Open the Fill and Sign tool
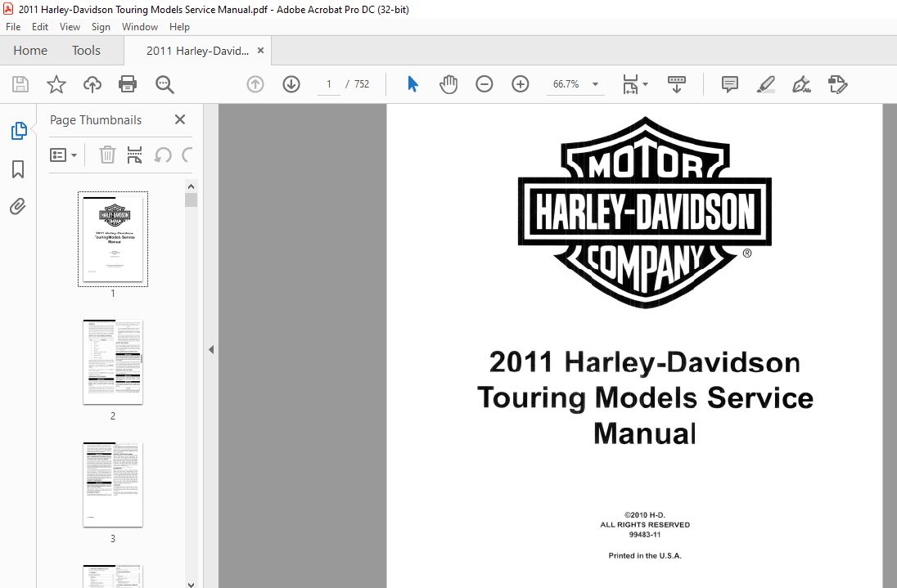Screen dimensions: 897x588 [x=801, y=84]
